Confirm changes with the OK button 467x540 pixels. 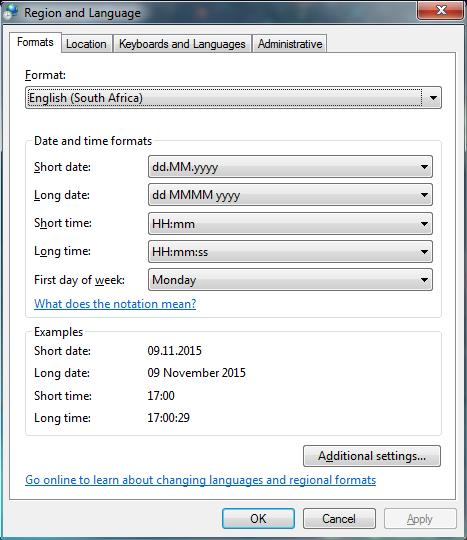(x=258, y=518)
